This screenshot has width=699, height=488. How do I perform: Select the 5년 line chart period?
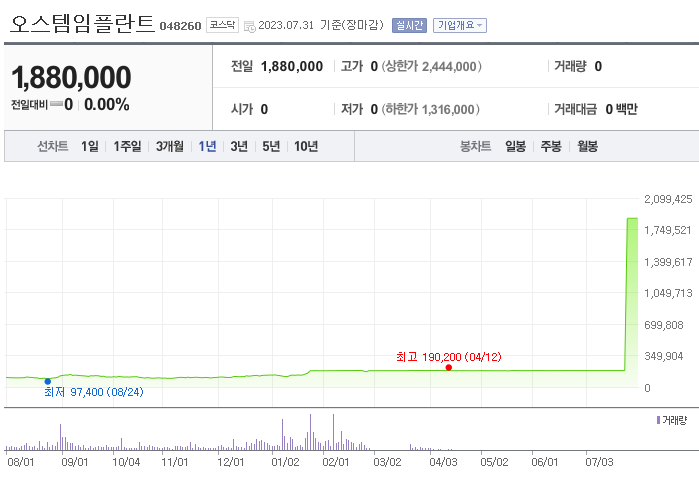[x=271, y=146]
